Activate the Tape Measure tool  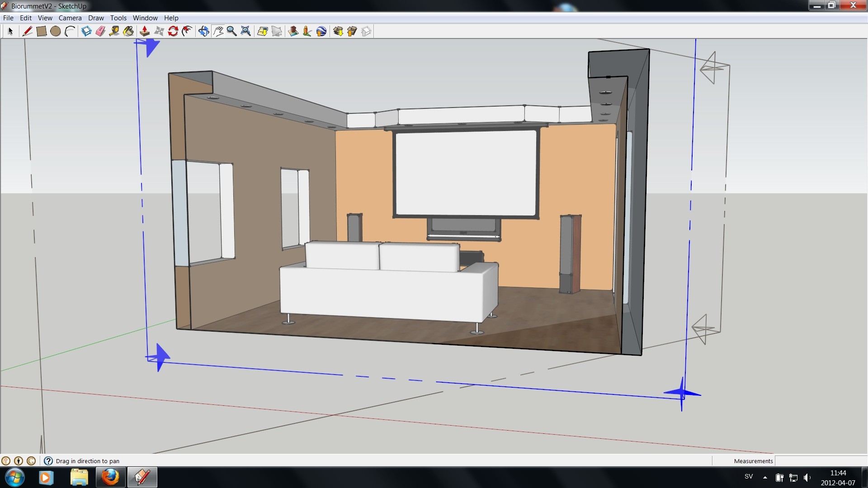click(114, 31)
